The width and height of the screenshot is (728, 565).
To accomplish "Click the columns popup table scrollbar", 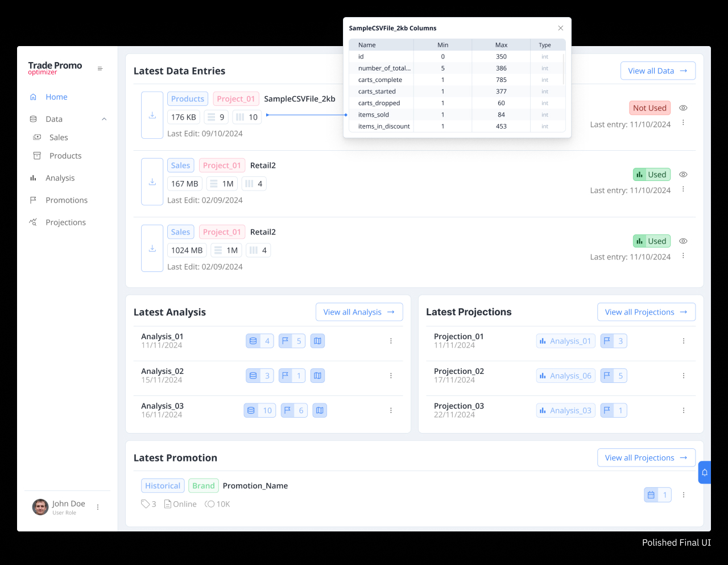I will [564, 69].
